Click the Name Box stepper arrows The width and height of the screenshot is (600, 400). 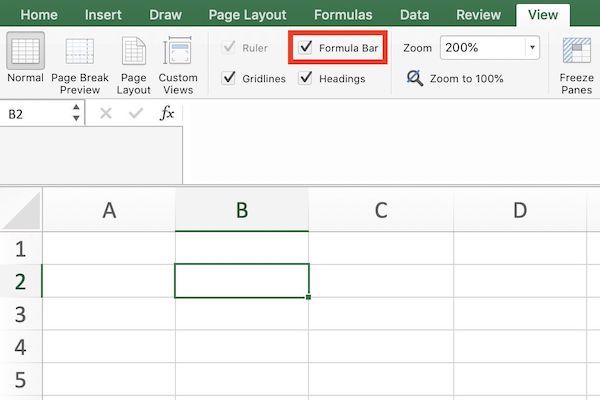(76, 113)
